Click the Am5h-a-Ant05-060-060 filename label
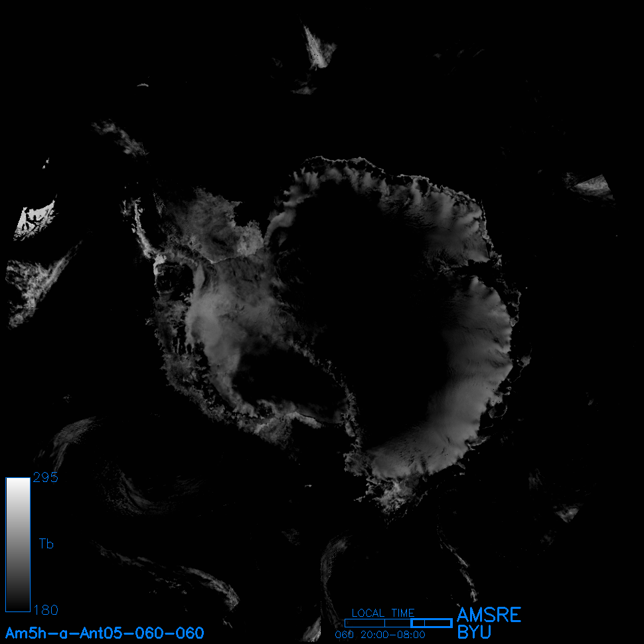644x644 pixels. coord(104,633)
